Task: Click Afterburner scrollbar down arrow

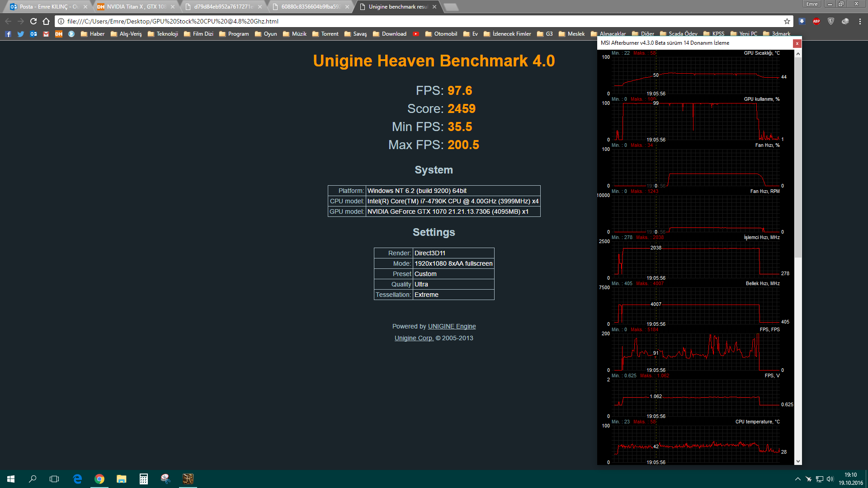Action: 798,461
